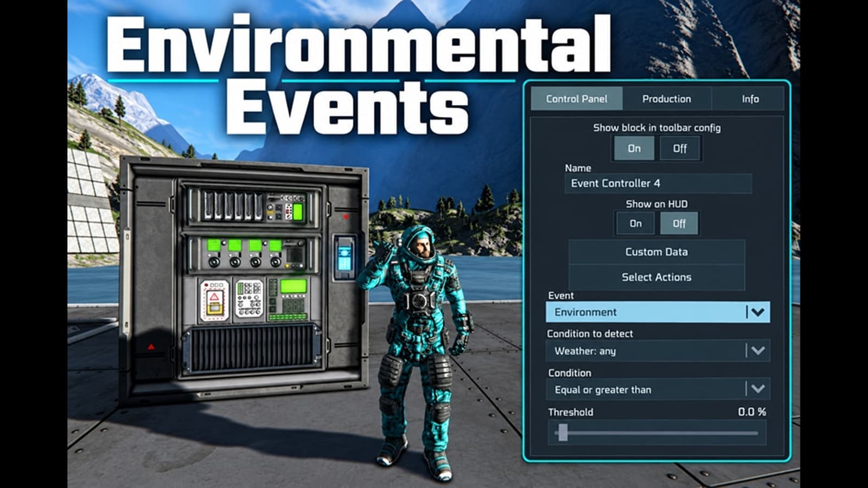Switch to the Control Panel tab

click(x=576, y=99)
